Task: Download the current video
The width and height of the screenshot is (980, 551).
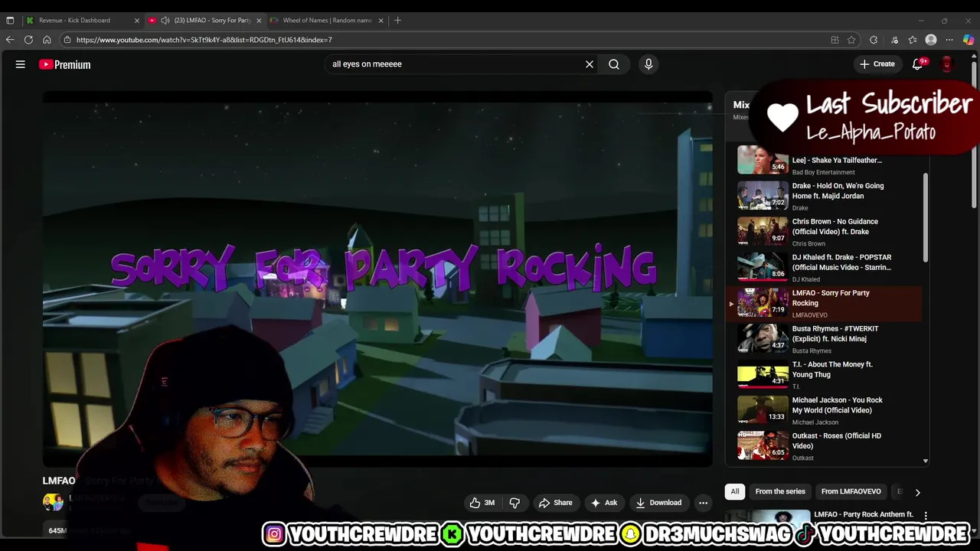Action: [x=658, y=503]
